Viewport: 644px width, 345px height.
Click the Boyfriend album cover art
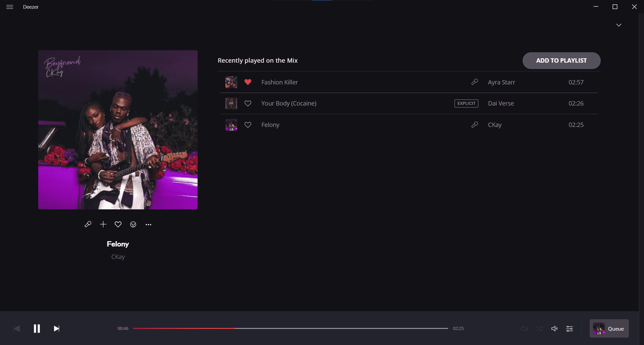coord(118,130)
